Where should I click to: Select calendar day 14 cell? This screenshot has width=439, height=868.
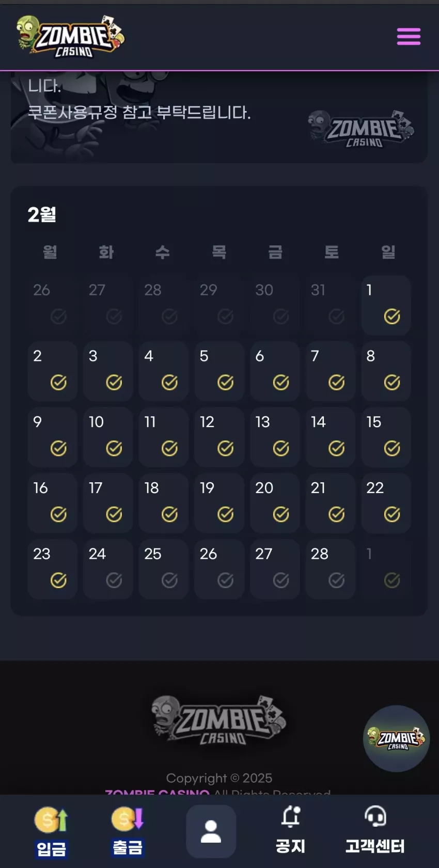point(330,437)
